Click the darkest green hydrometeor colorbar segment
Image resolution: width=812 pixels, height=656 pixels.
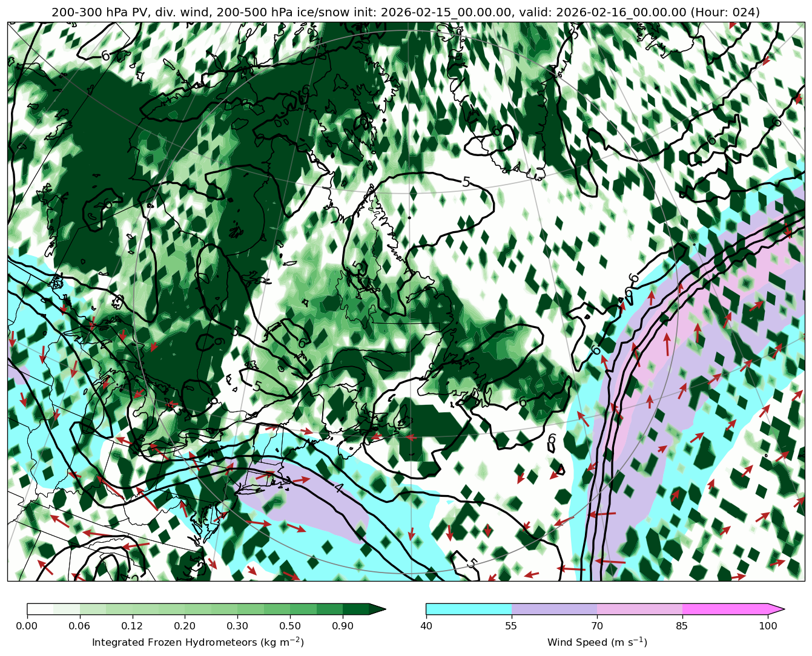(356, 609)
